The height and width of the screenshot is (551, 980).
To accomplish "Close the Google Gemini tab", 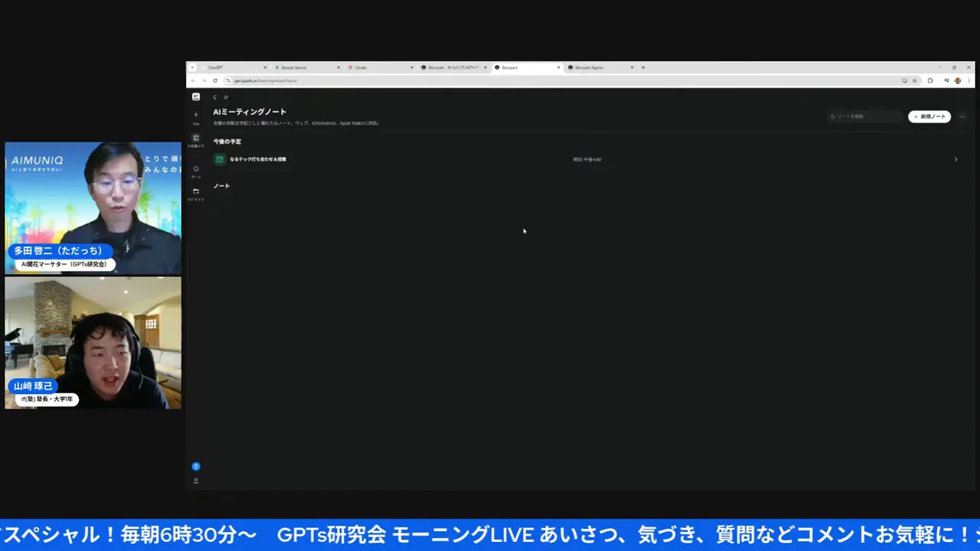I will (x=338, y=67).
